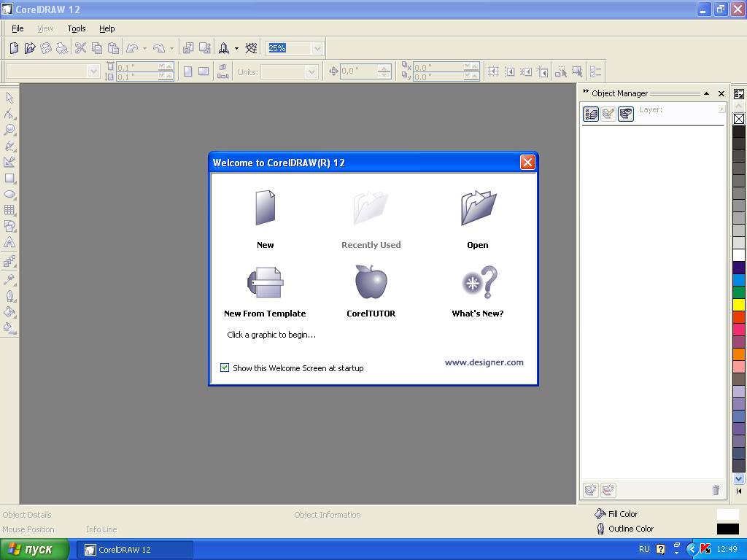The image size is (747, 560).
Task: Close the Welcome to CorelDRAW dialog
Action: coord(527,163)
